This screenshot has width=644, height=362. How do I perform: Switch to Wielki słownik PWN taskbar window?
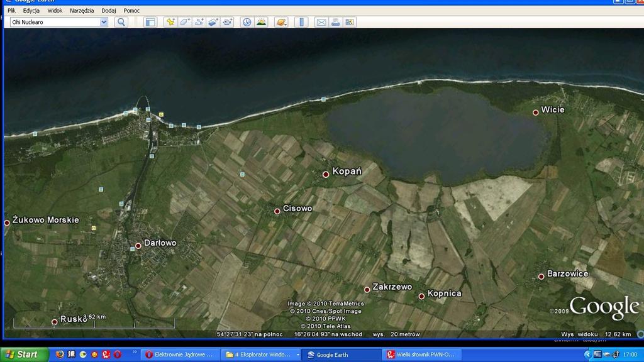pyautogui.click(x=422, y=354)
